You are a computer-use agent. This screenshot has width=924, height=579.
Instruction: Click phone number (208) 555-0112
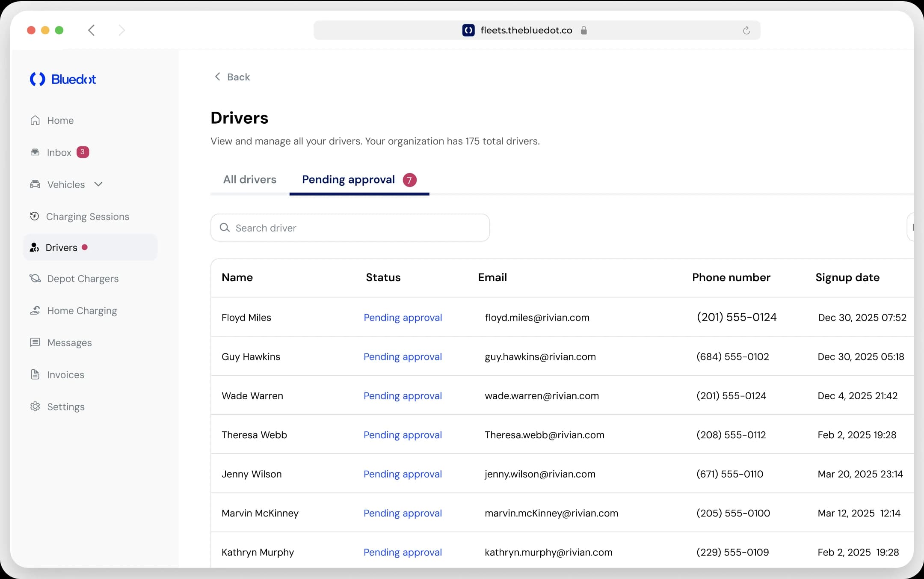pyautogui.click(x=731, y=435)
